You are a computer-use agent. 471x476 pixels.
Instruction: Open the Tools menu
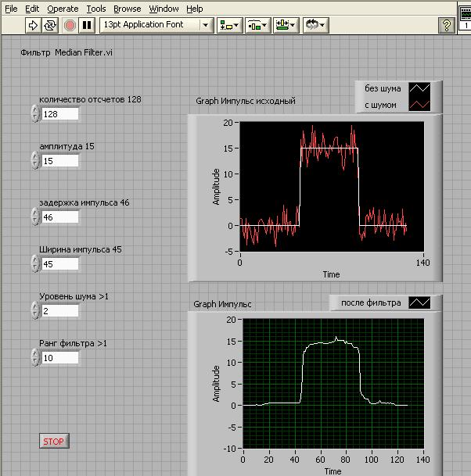click(96, 9)
